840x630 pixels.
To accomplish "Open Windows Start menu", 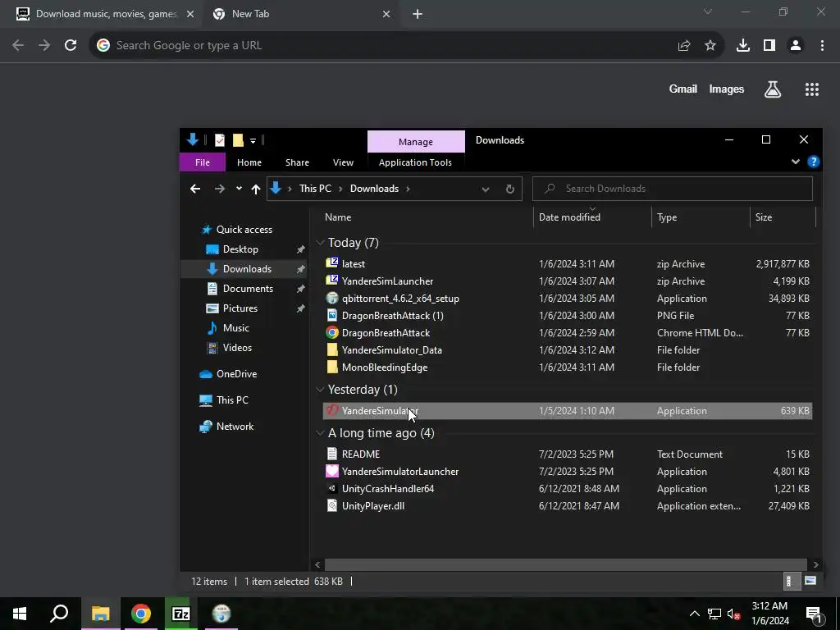I will [20, 614].
